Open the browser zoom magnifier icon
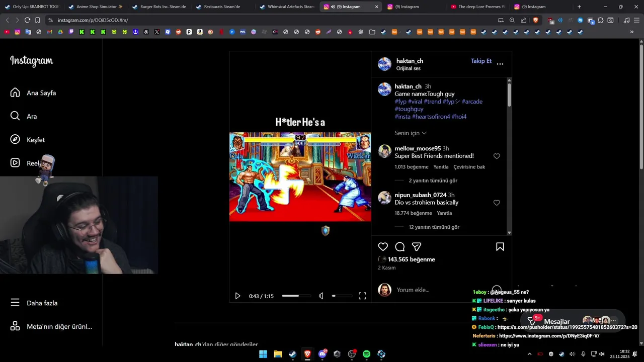 click(512, 20)
